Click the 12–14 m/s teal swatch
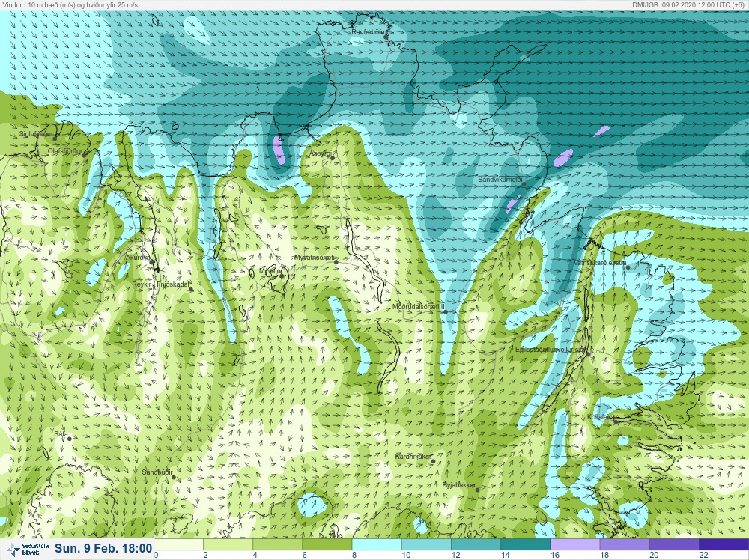Viewport: 749px width, 560px height. pos(476,544)
